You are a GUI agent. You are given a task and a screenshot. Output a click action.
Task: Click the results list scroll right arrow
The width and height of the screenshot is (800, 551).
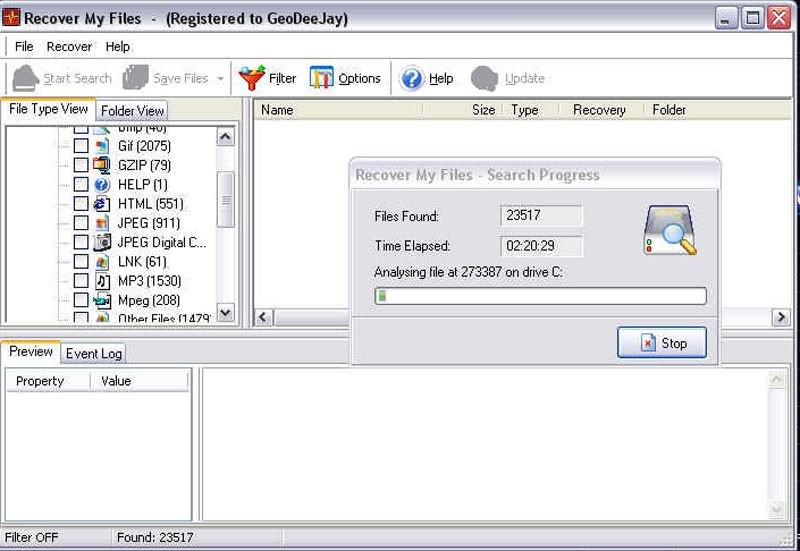point(781,317)
